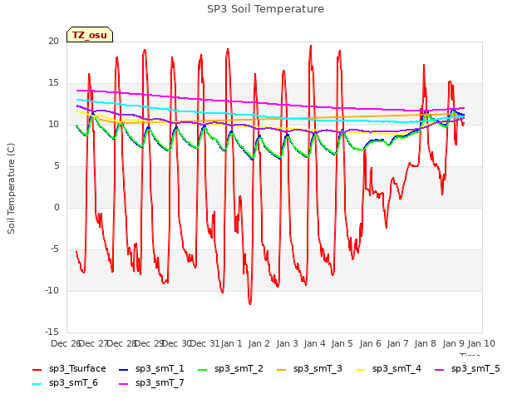Click the Jan 10 x-axis tick label
Image resolution: width=532 pixels, height=399 pixels.
point(481,343)
